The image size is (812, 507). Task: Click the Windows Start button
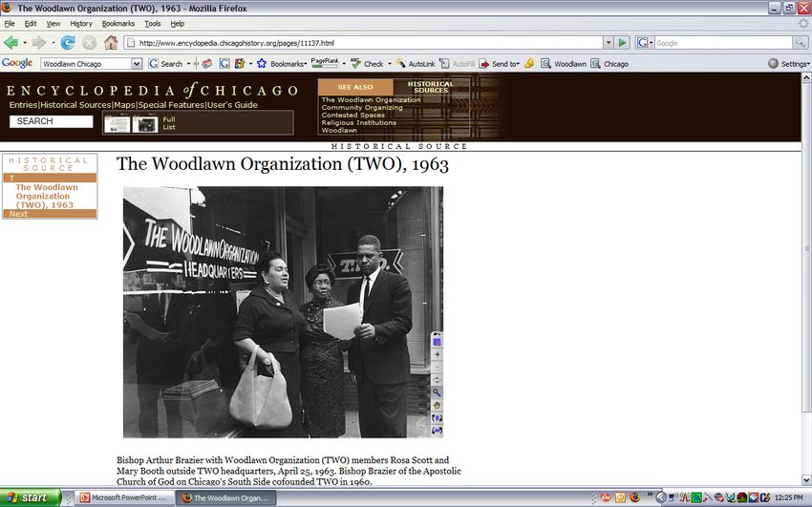click(30, 497)
